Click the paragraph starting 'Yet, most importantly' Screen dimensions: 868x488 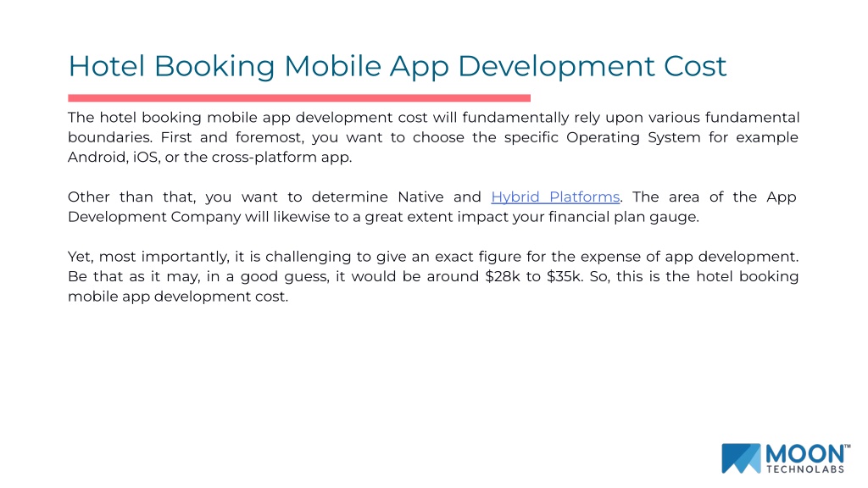(x=433, y=277)
